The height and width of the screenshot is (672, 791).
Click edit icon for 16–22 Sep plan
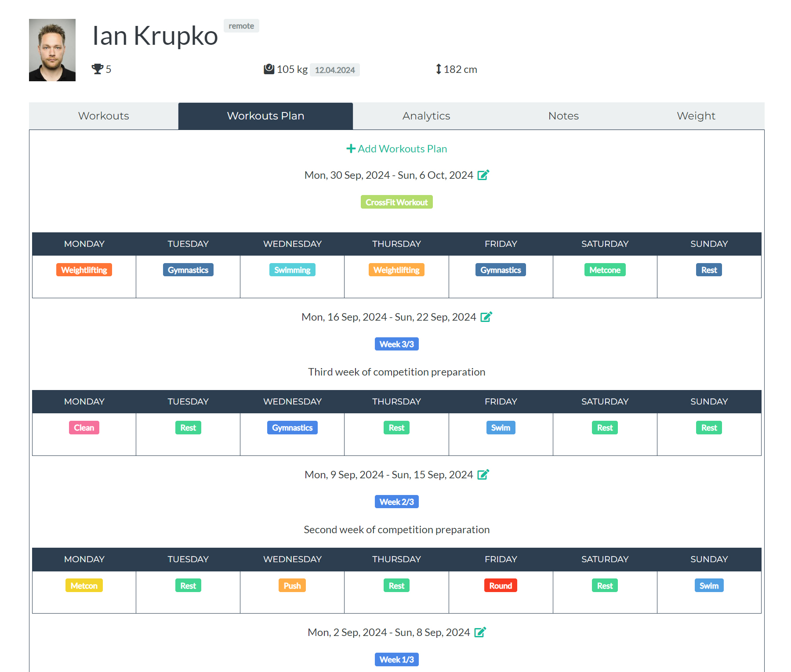pyautogui.click(x=486, y=317)
